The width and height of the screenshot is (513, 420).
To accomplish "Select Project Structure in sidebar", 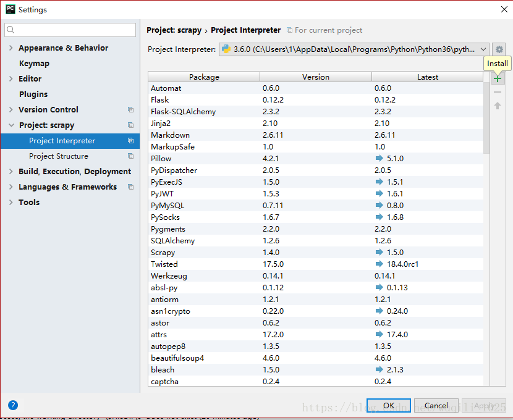I will pyautogui.click(x=59, y=156).
